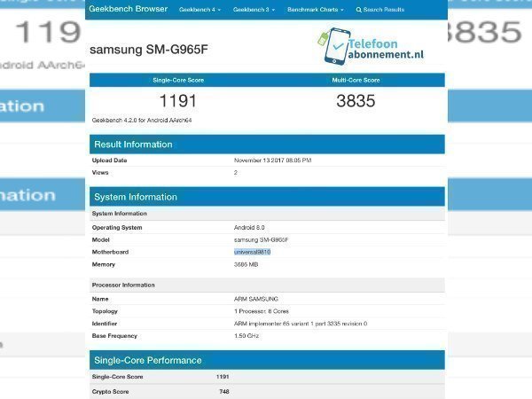This screenshot has width=532, height=399.
Task: Click the 1.50 GHz frequency value
Action: coord(246,336)
